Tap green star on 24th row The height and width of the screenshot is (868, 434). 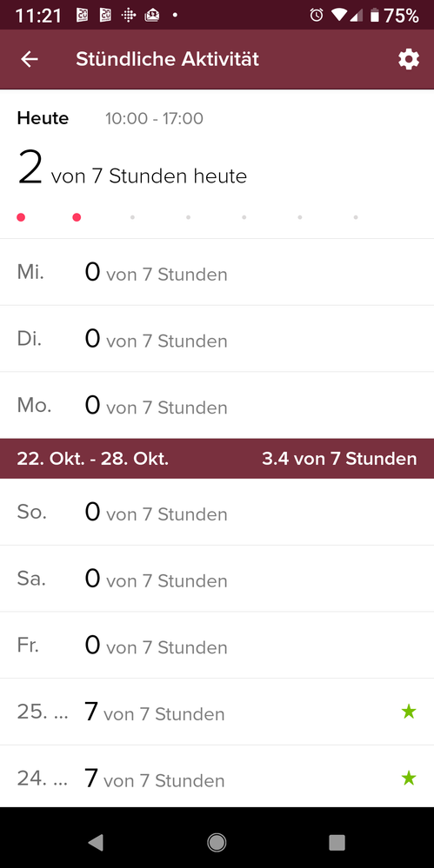[409, 779]
